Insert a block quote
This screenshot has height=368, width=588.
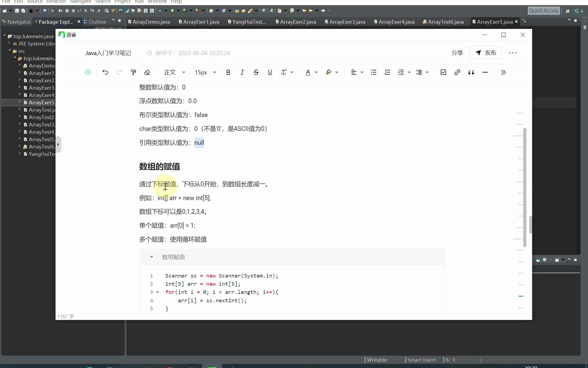pos(471,72)
